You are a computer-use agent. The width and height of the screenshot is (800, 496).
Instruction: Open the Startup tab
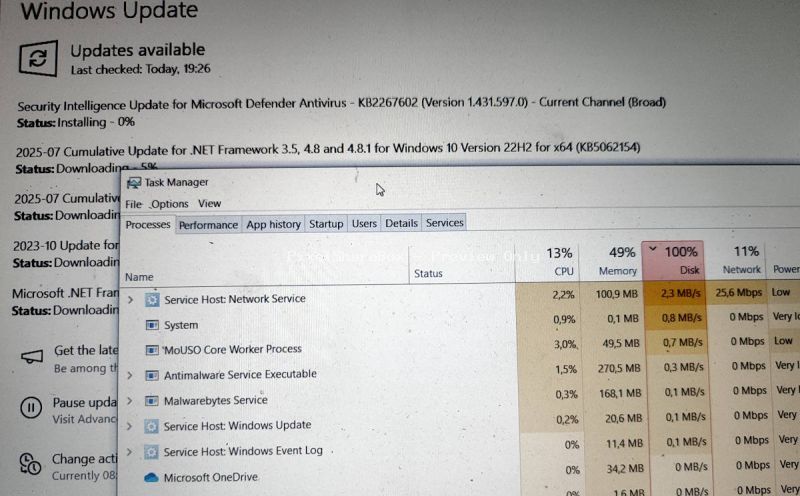tap(326, 224)
